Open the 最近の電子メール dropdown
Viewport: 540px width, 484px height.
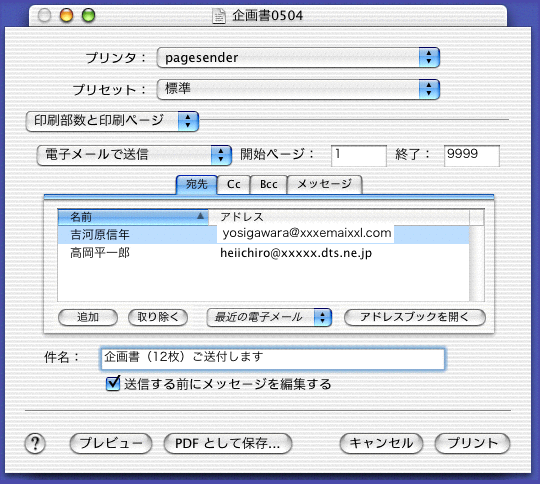click(x=269, y=317)
